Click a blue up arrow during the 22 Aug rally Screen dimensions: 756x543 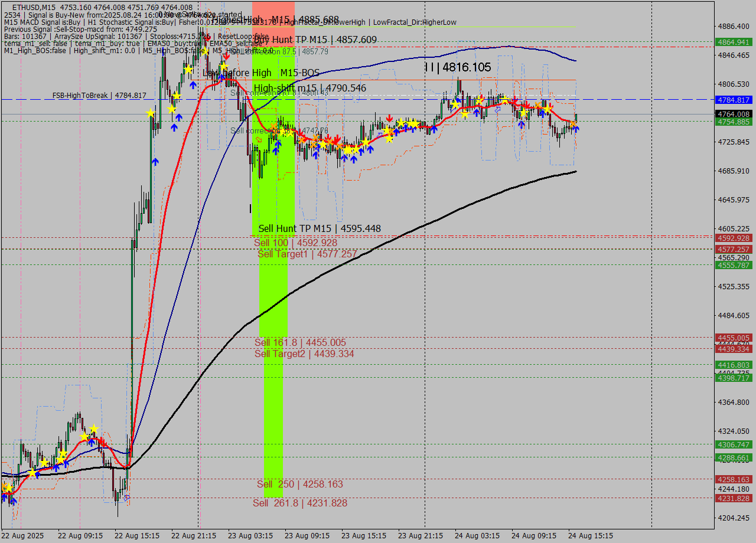point(192,86)
